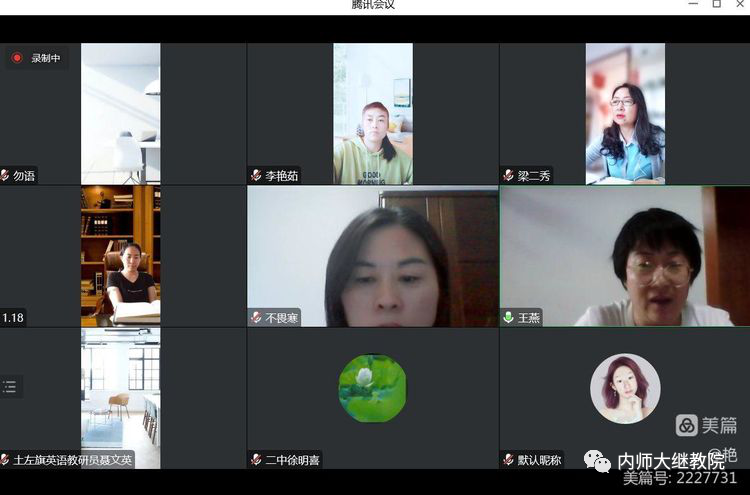Click muted mic icon beside 二中徐明喜
Viewport: 750px width, 495px height.
point(256,460)
